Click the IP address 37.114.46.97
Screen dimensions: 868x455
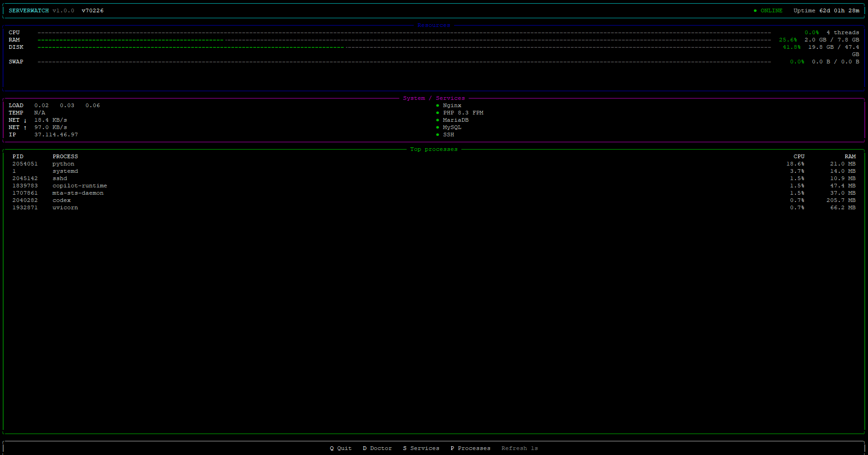(56, 134)
